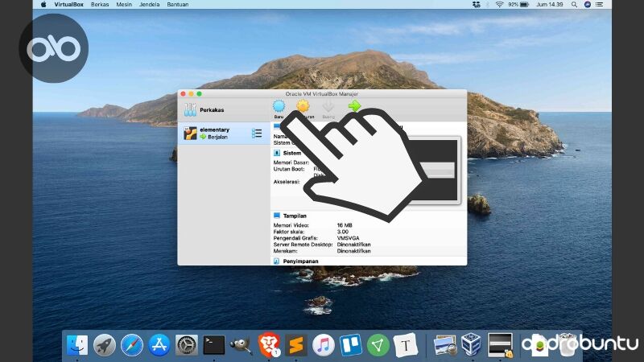Open the Apple menu
The image size is (644, 362).
tap(43, 5)
